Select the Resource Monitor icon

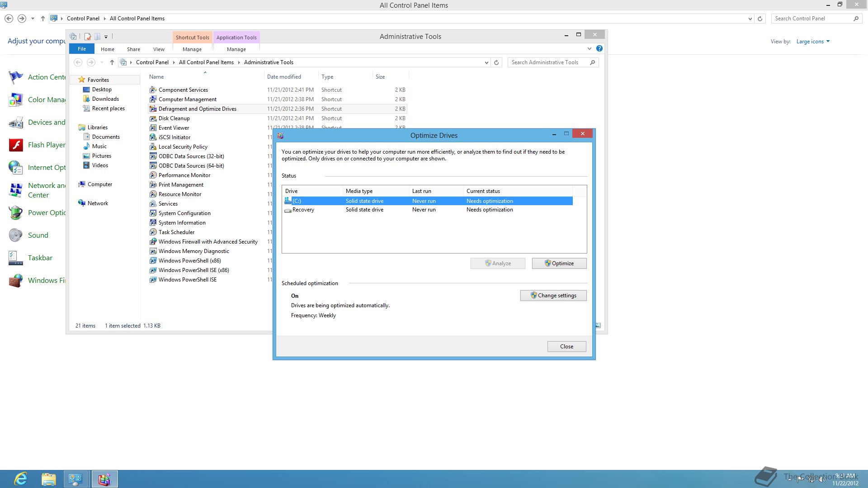click(153, 194)
